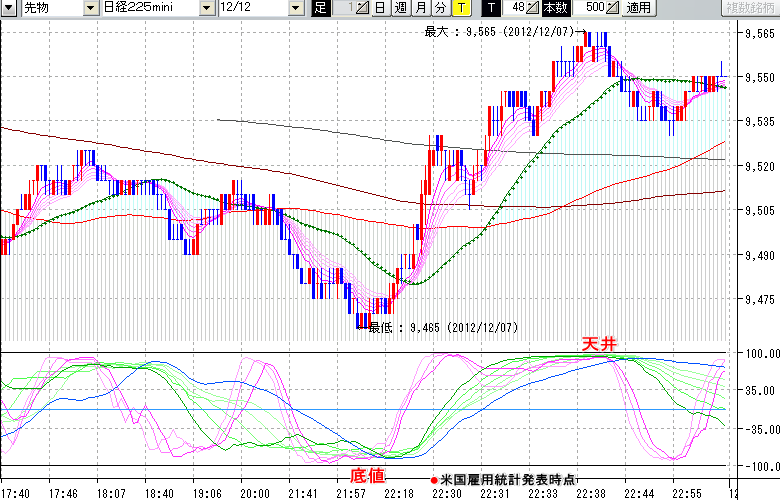Click the 足 bar interval spinner arrow
780x500 pixels.
click(x=364, y=8)
